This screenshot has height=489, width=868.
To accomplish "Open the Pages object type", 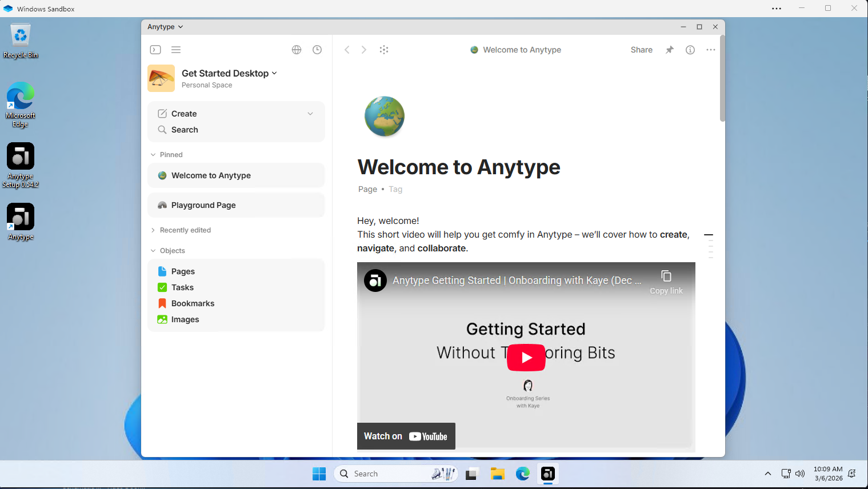I will click(x=236, y=271).
